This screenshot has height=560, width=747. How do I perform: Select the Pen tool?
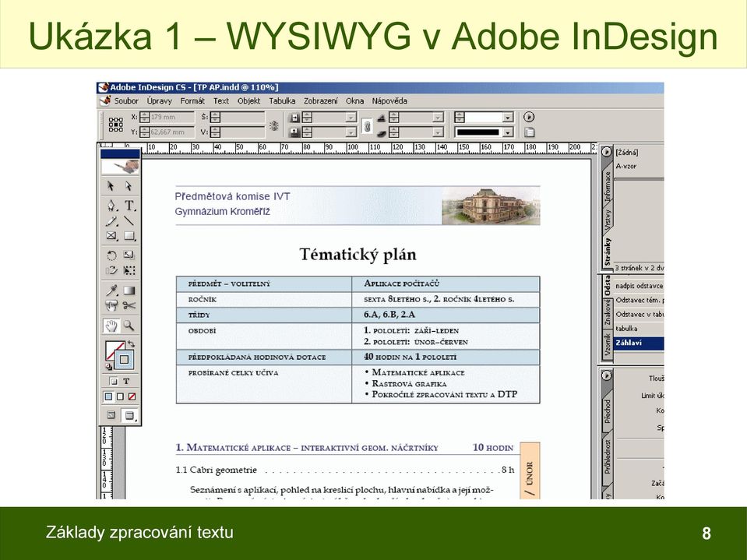[111, 206]
